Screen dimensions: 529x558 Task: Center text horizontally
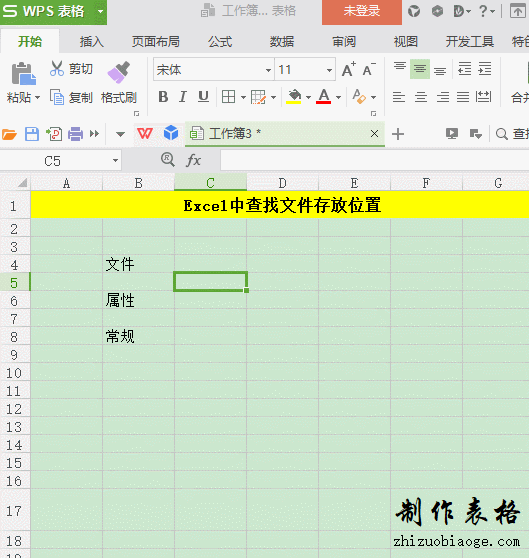421,97
